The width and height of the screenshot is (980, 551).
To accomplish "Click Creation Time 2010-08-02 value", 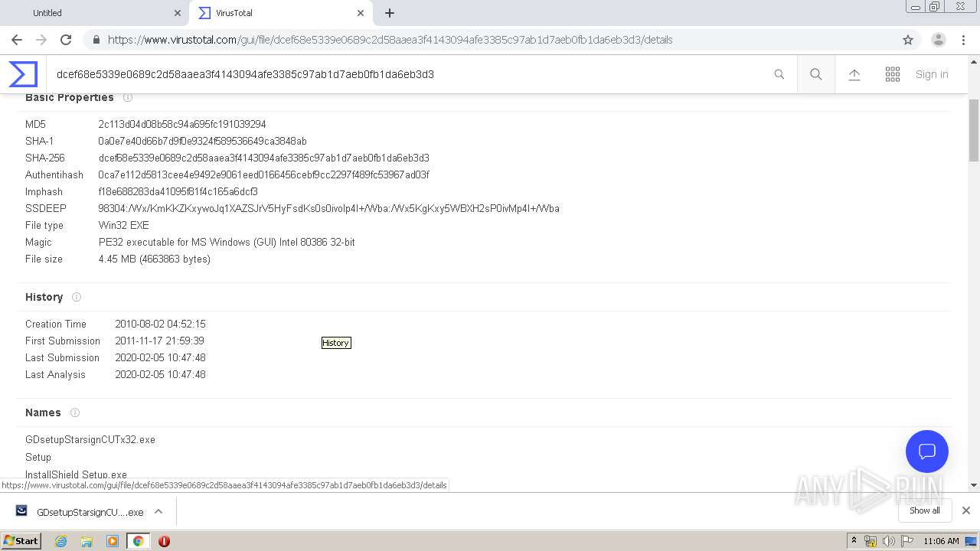I will (160, 324).
